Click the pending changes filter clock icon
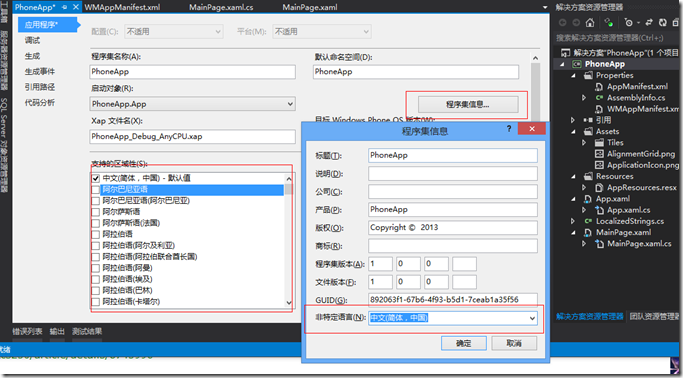Image resolution: width=683 pixels, height=378 pixels. [629, 23]
